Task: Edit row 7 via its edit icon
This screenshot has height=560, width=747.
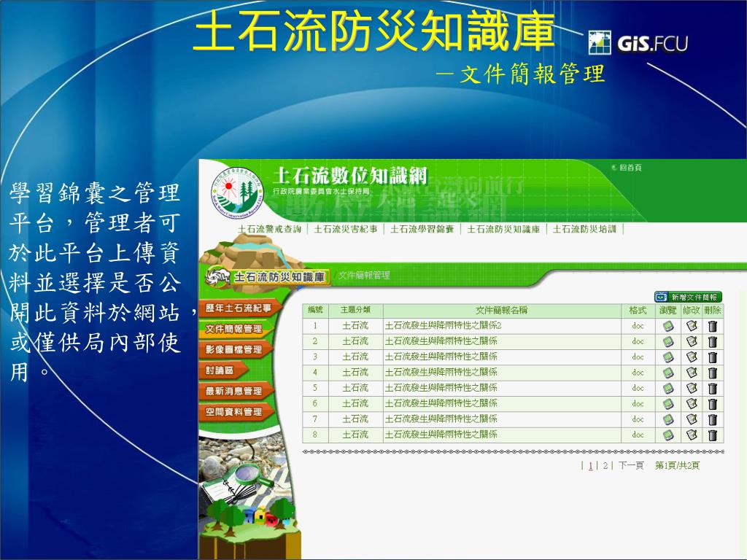Action: click(x=692, y=419)
